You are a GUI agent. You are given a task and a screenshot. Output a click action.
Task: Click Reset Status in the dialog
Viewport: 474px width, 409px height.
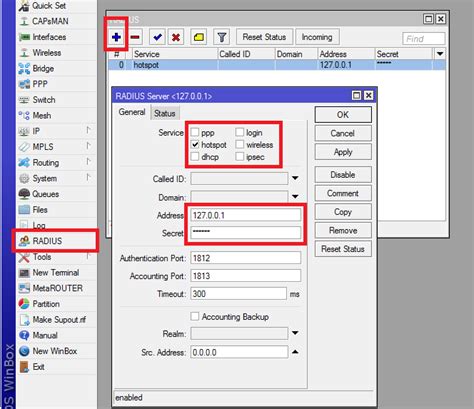click(x=343, y=249)
